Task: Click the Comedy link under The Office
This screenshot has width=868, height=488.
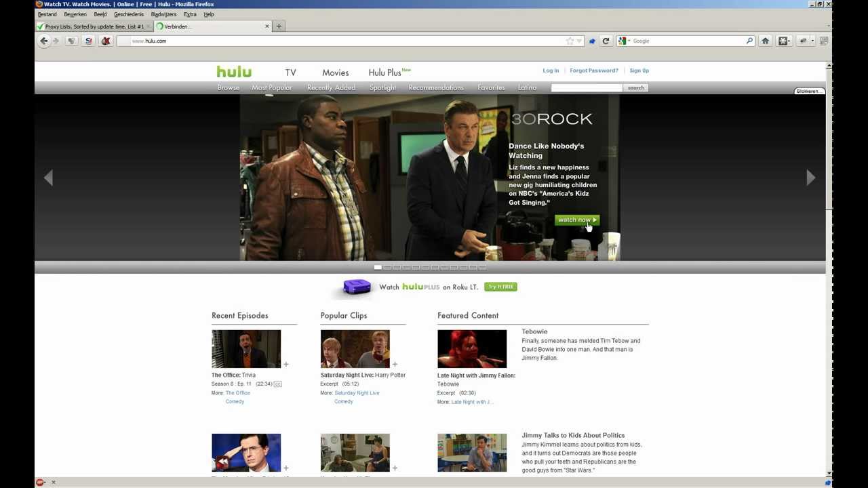Action: [x=235, y=401]
